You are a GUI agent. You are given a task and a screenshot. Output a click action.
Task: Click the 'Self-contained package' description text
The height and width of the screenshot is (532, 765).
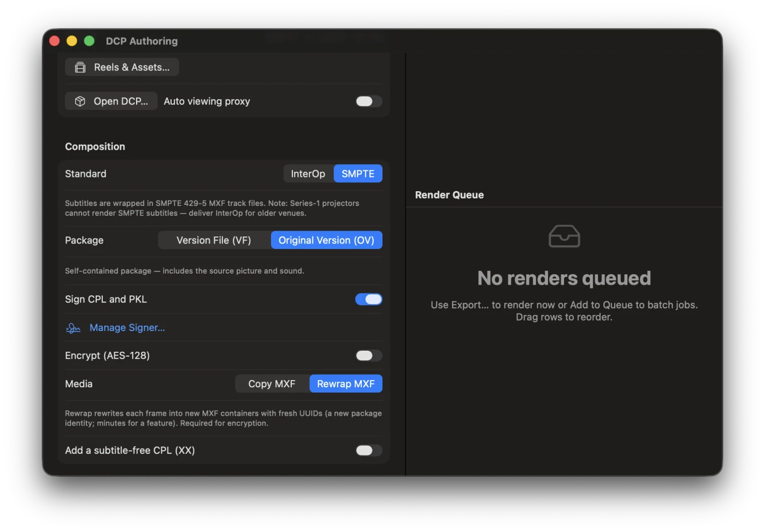pyautogui.click(x=185, y=271)
